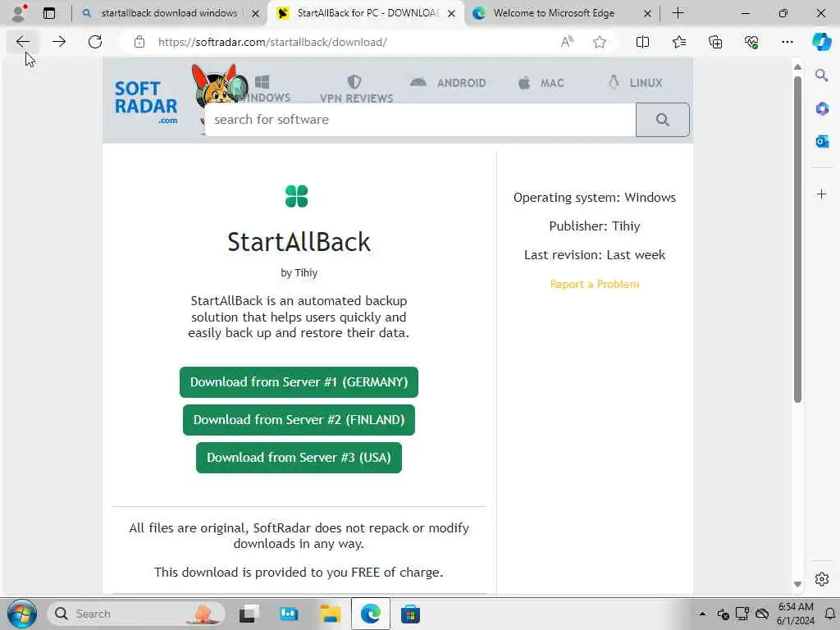
Task: Open the Linux category
Action: pyautogui.click(x=636, y=83)
